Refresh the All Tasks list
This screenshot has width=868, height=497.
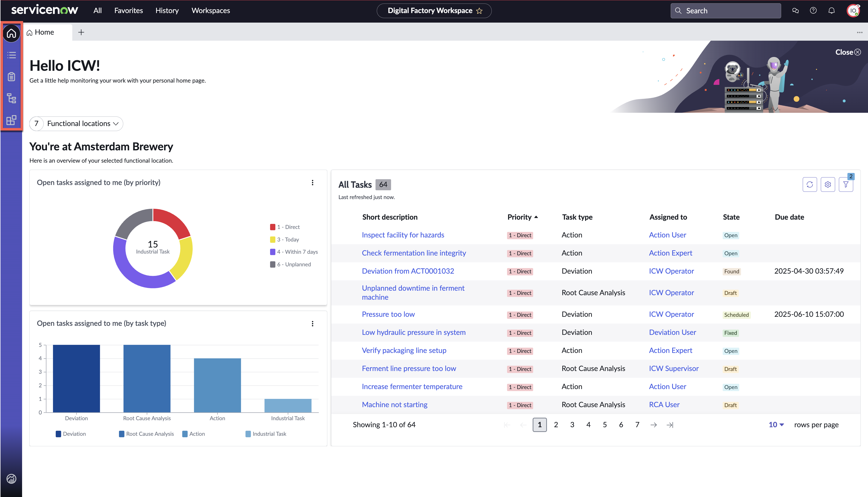(x=810, y=184)
